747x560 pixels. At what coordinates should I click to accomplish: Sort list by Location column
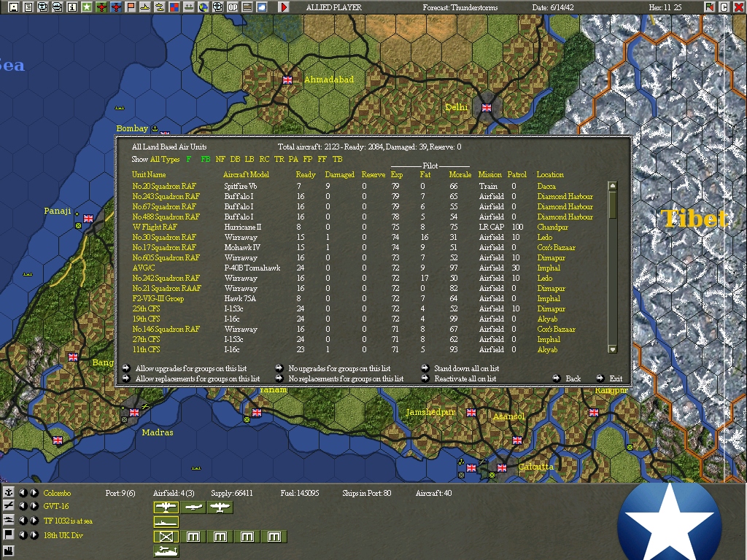point(550,174)
